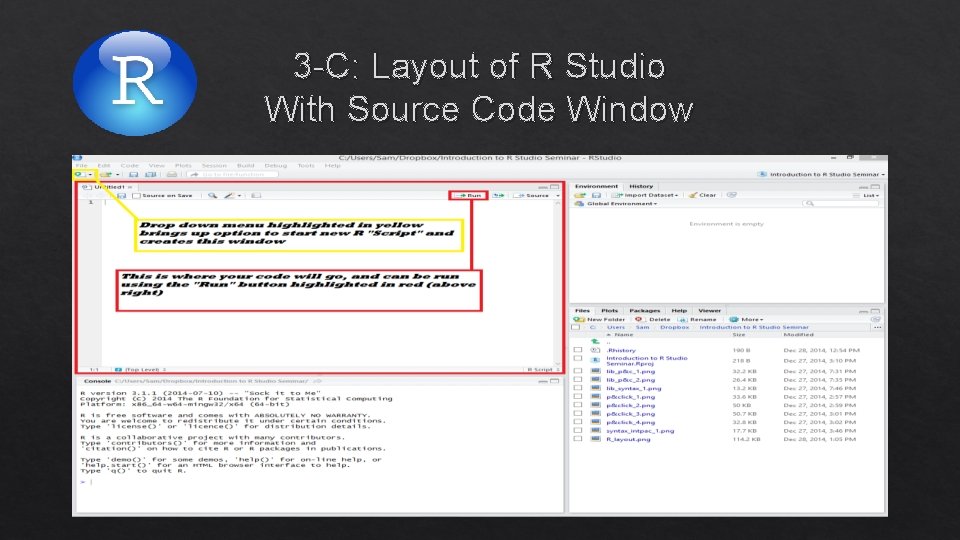
Task: Click the .Rhistory file icon
Action: pos(595,350)
